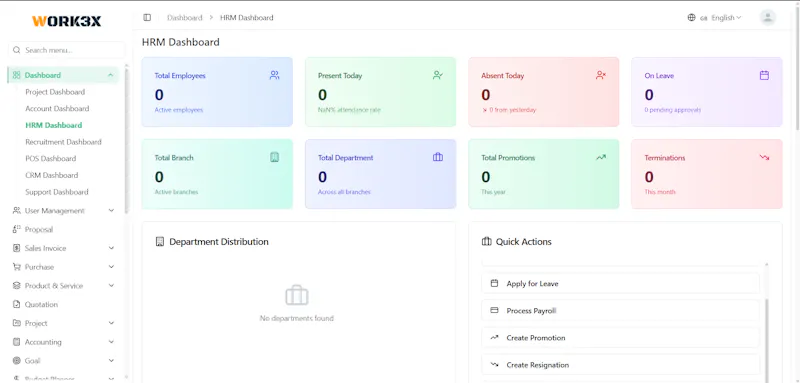Click the "No departments found" text

296,318
